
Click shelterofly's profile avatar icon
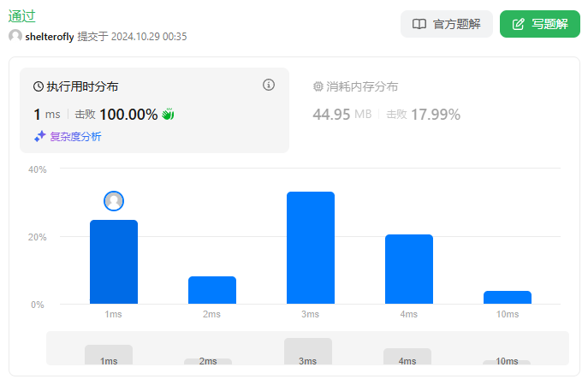pos(15,37)
